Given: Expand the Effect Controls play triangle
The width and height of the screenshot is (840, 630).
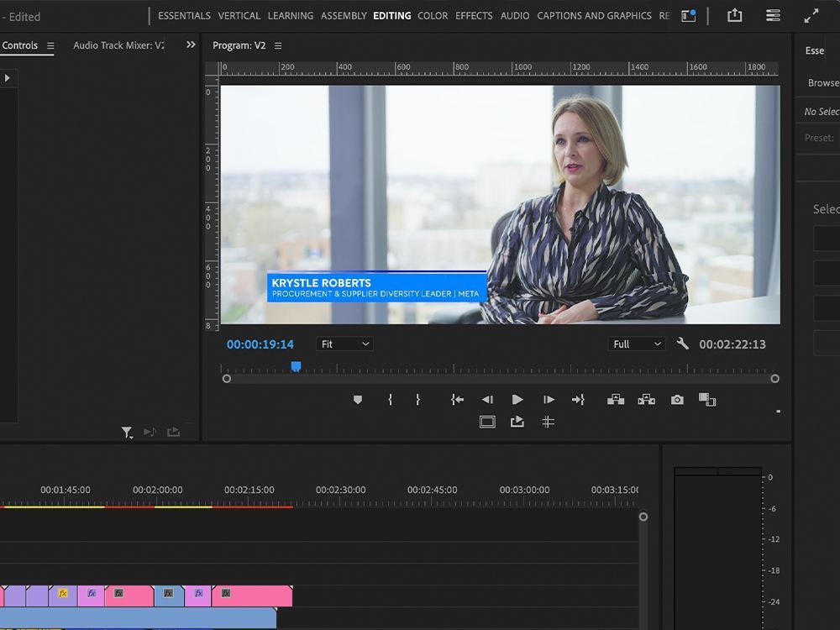Looking at the screenshot, I should (x=7, y=78).
